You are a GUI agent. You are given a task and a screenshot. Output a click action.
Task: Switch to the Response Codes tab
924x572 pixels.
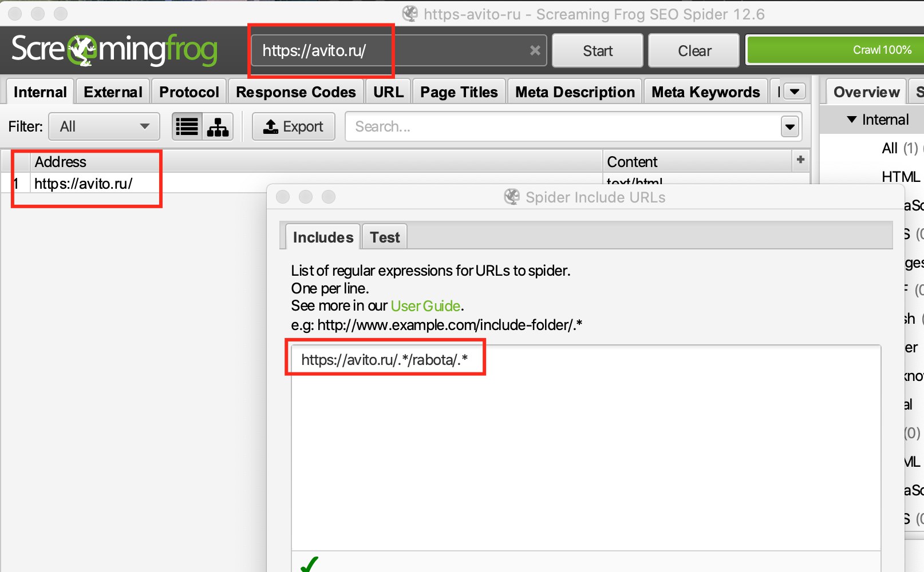tap(296, 92)
